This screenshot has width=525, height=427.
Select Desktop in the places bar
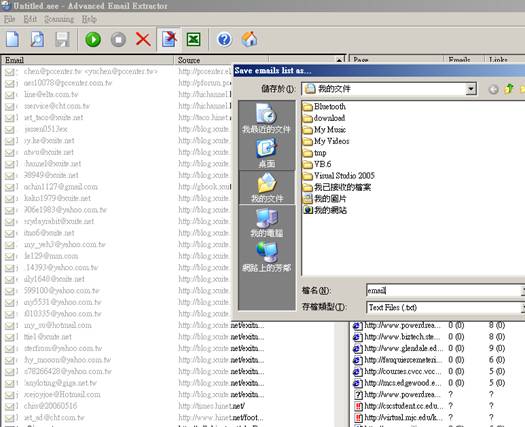click(267, 153)
